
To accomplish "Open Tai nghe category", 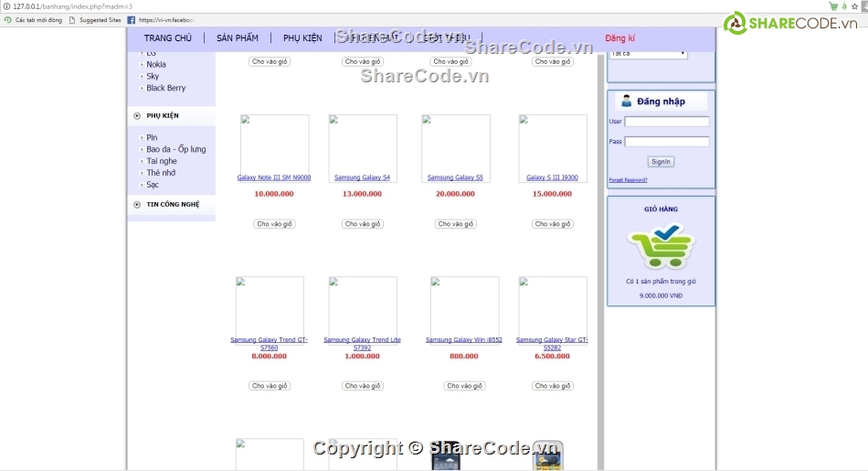I will tap(161, 161).
